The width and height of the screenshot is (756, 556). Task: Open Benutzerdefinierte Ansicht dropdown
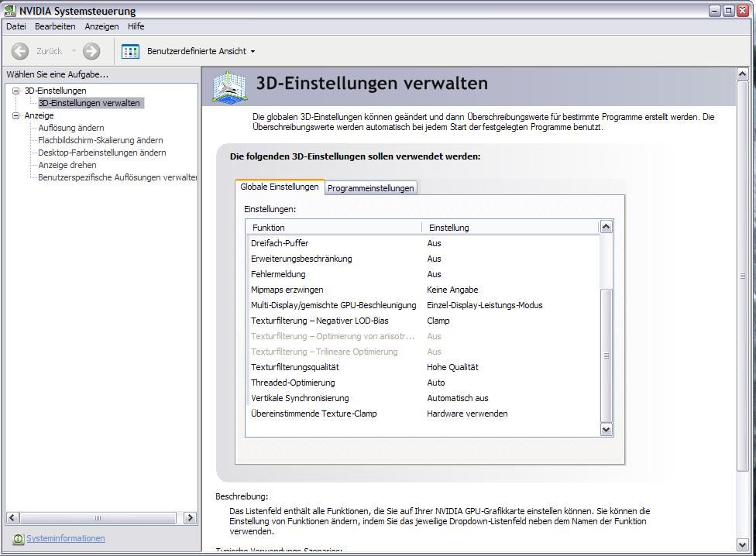(x=253, y=52)
